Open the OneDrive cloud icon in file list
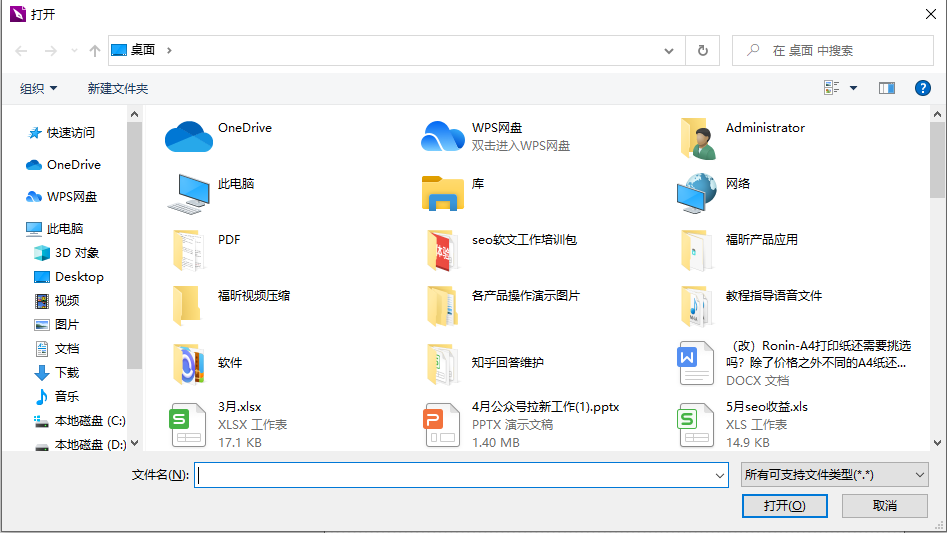947x533 pixels. click(188, 136)
